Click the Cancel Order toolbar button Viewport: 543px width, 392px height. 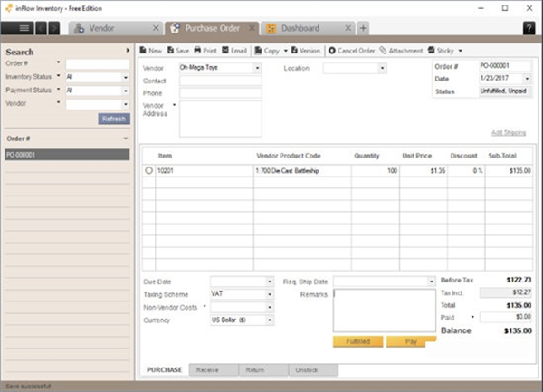point(351,51)
